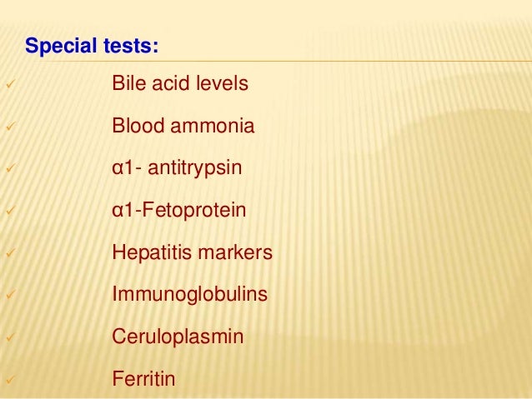Select the Special tests heading

click(x=92, y=46)
